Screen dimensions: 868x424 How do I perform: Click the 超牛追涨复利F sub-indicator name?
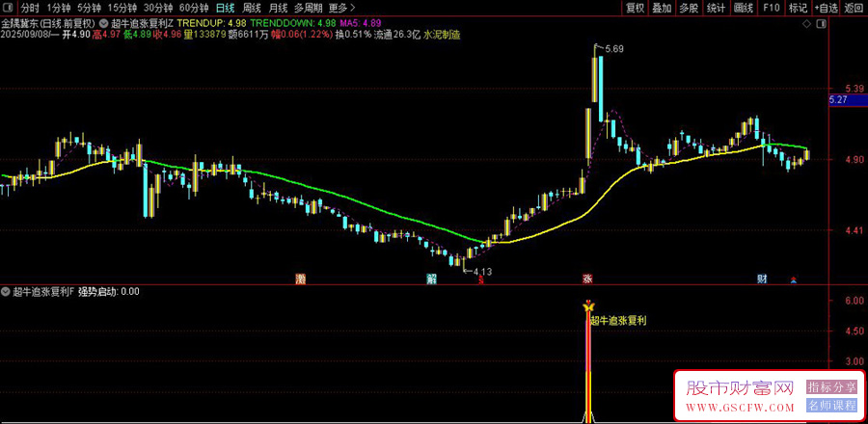(x=43, y=291)
